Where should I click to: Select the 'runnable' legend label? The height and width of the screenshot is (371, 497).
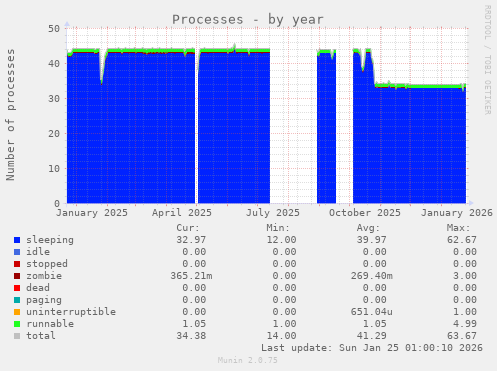pos(50,324)
